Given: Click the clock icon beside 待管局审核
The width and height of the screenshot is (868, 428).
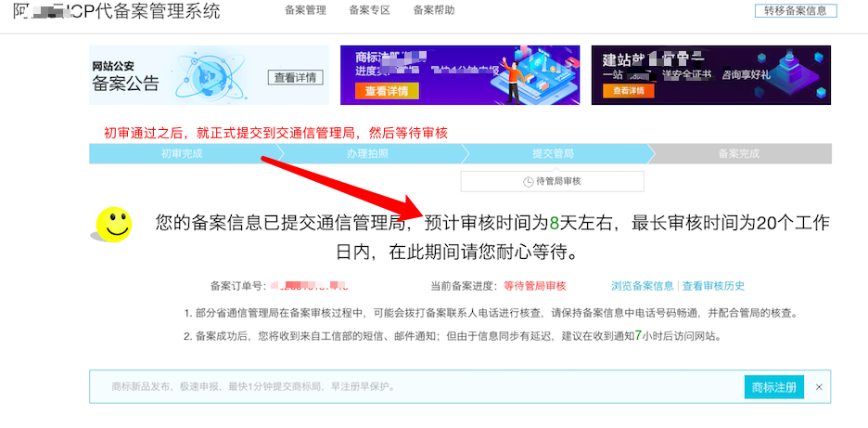Looking at the screenshot, I should click(x=528, y=182).
